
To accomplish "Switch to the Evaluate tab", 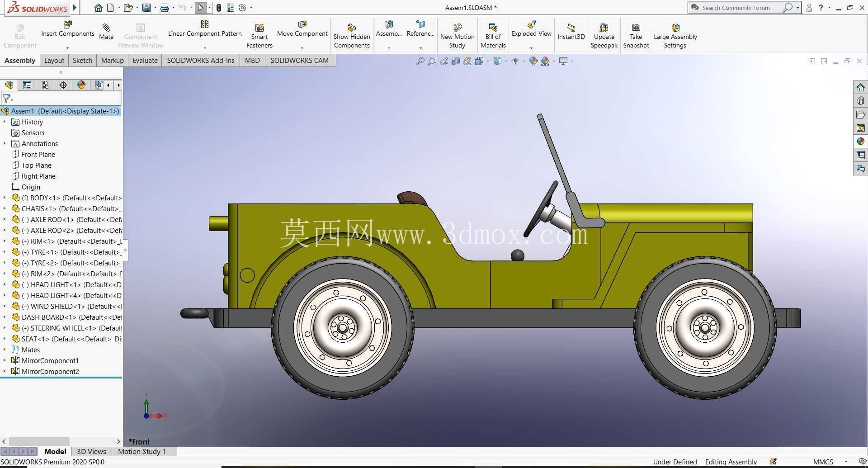I will coord(145,61).
